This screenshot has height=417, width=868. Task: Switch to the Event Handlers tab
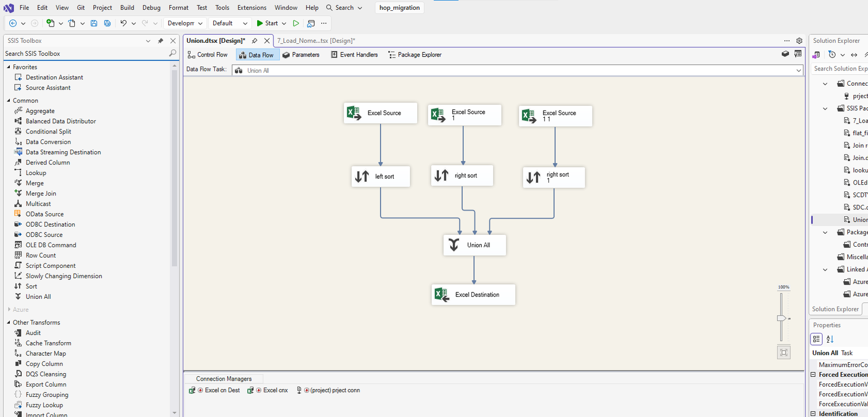pyautogui.click(x=354, y=55)
